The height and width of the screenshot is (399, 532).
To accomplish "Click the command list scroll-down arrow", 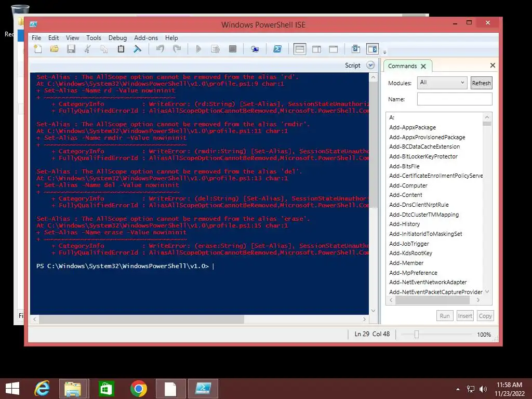I will [x=487, y=291].
